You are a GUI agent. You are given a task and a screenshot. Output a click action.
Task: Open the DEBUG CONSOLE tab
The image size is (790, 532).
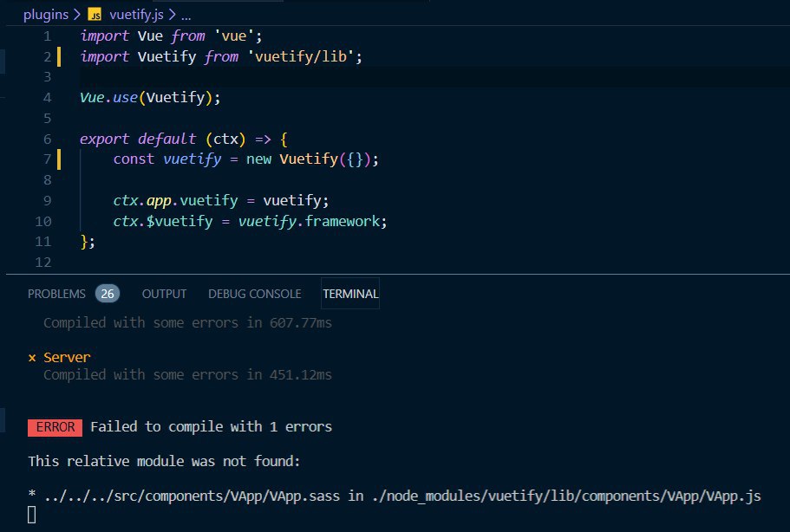(254, 294)
